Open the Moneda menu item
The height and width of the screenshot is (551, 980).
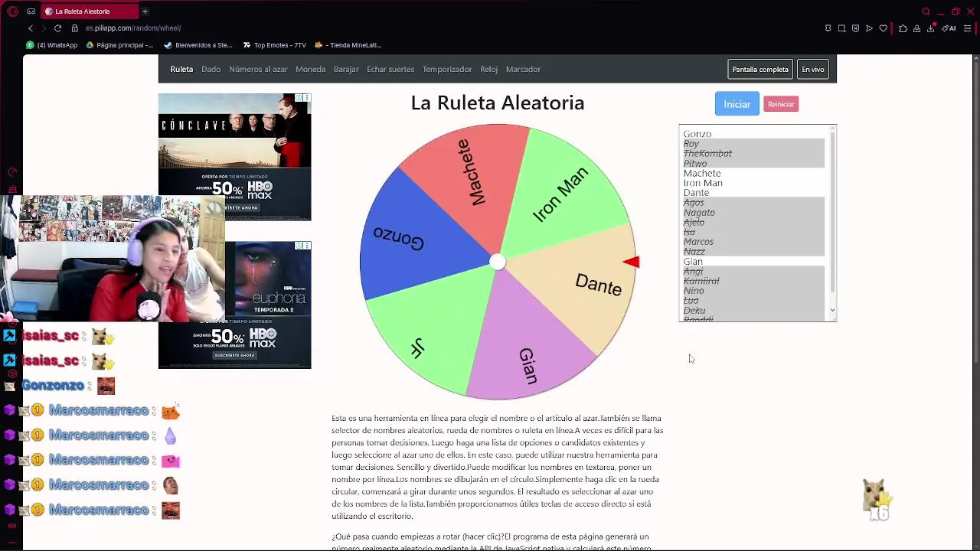coord(310,69)
